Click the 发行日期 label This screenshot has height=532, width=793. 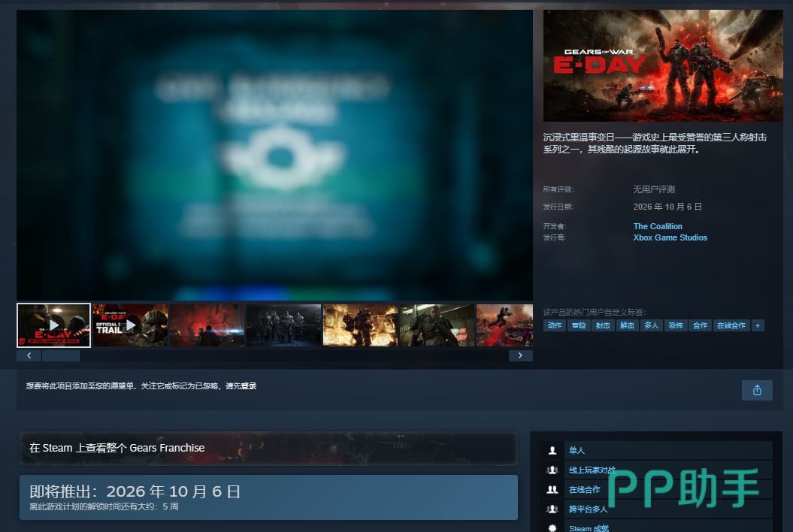(558, 207)
